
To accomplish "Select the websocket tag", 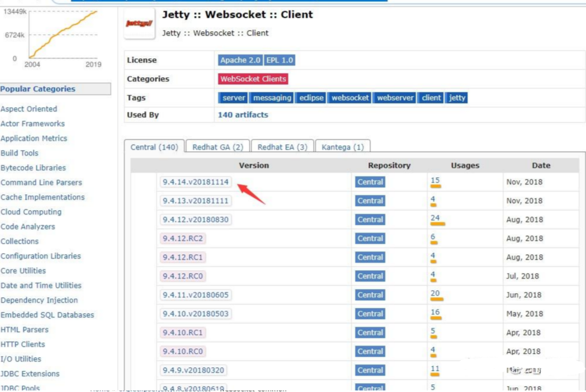I will pos(349,98).
